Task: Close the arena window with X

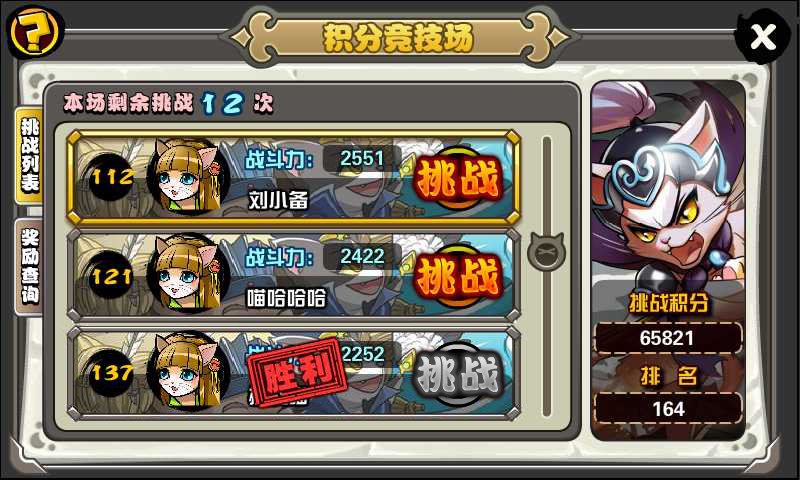Action: pyautogui.click(x=763, y=37)
